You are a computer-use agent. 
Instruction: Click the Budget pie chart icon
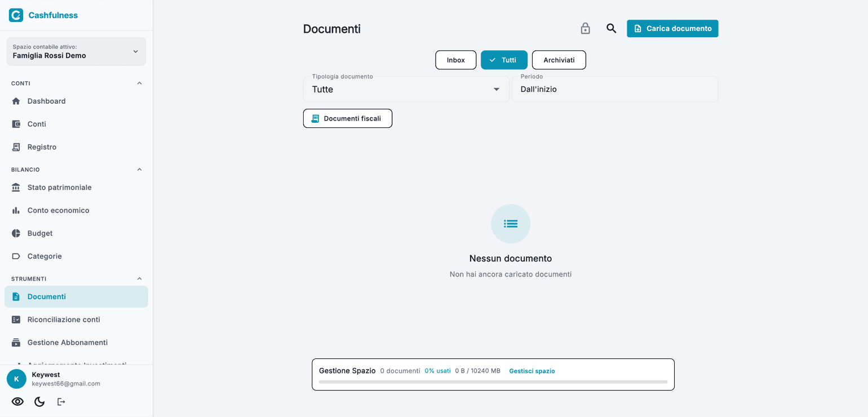tap(16, 233)
